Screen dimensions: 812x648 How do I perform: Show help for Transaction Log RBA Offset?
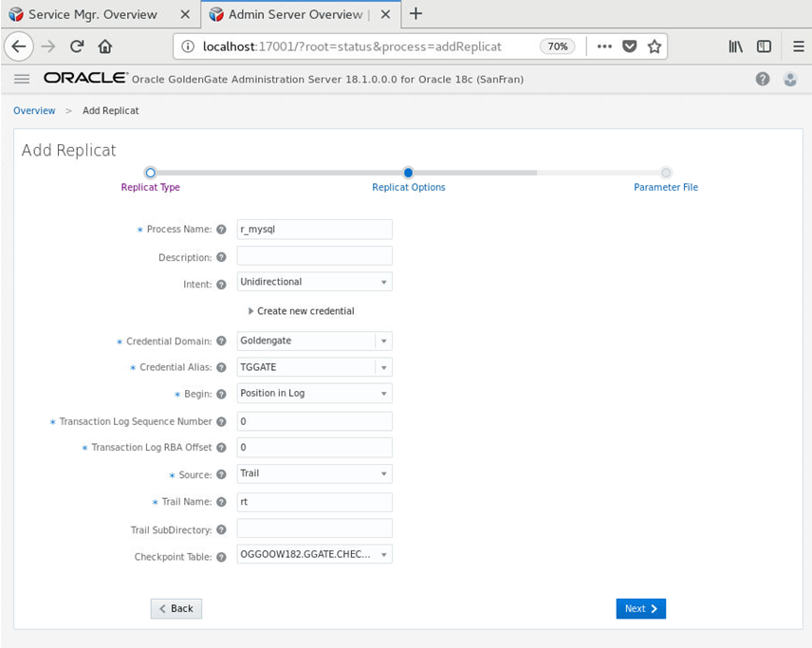coord(221,448)
